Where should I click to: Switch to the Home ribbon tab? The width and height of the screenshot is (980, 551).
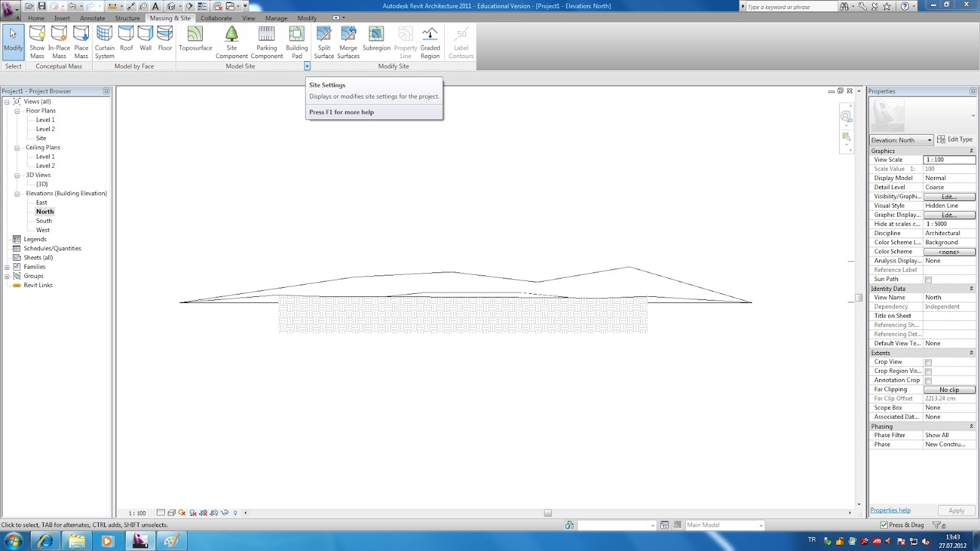(36, 18)
